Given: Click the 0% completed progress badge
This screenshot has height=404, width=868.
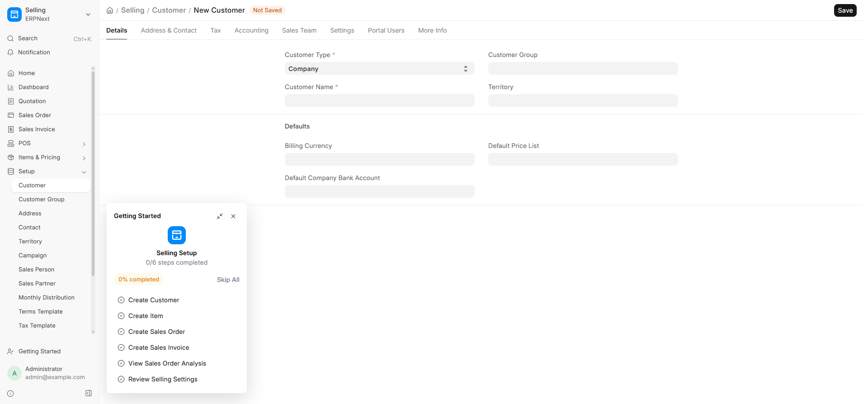Looking at the screenshot, I should coord(139,280).
